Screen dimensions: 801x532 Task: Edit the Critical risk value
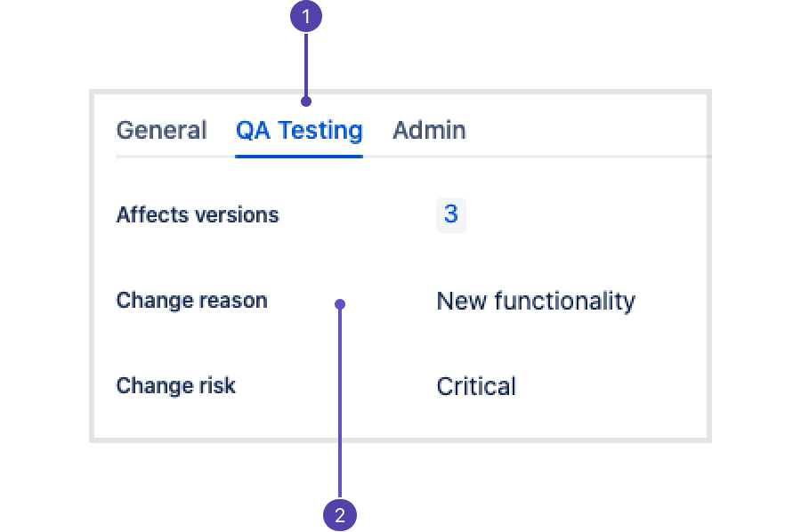pos(476,386)
